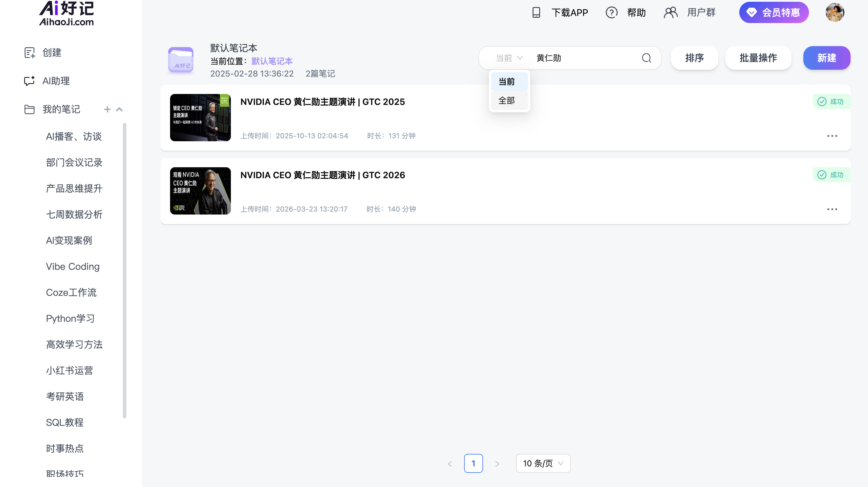This screenshot has height=487, width=868.
Task: Open more options for GTC 2026 note
Action: [832, 209]
